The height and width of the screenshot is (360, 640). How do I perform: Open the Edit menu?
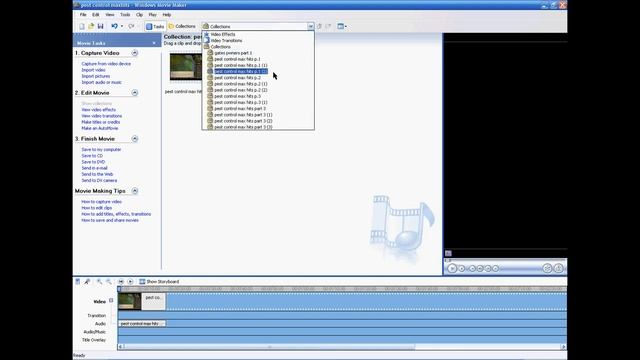96,15
